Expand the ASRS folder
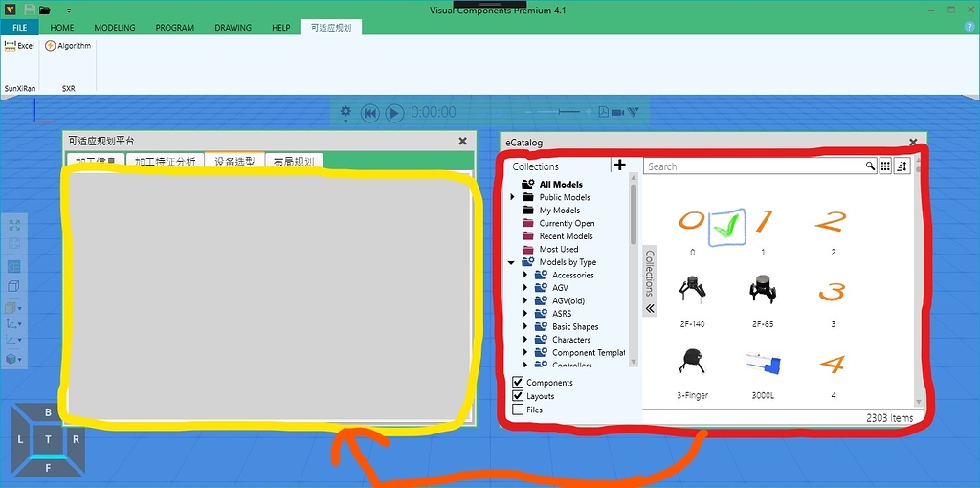The width and height of the screenshot is (980, 488). click(x=525, y=314)
